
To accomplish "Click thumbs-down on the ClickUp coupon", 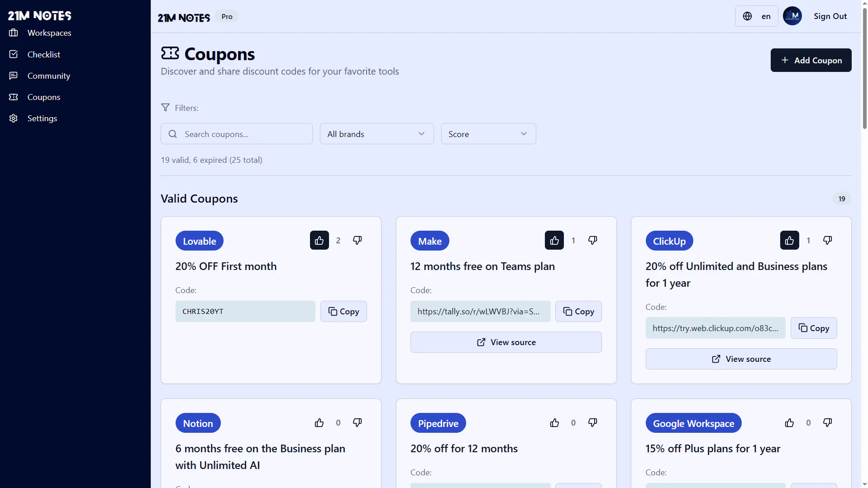I will click(827, 240).
